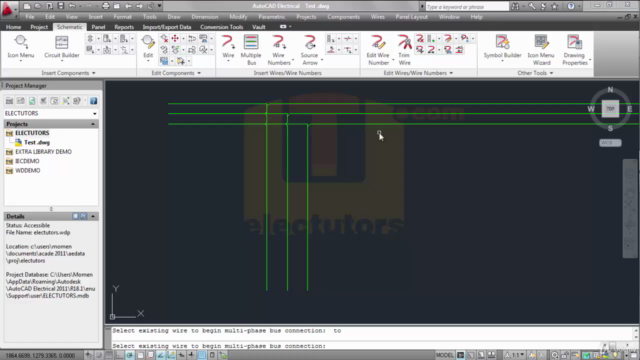Open the Icon Menu tool
This screenshot has height=360, width=640.
(21, 47)
